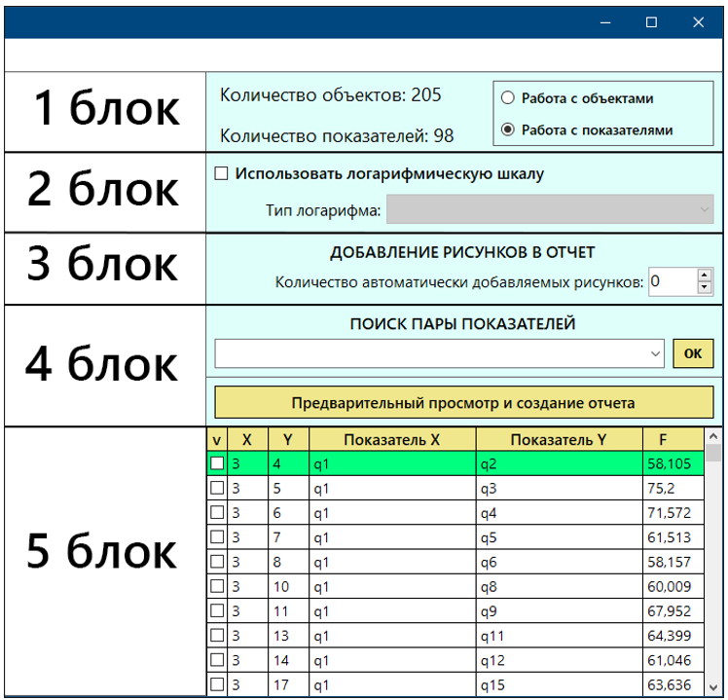The width and height of the screenshot is (728, 700).
Task: Open the 'Тип логарифма' dropdown
Action: tap(550, 209)
